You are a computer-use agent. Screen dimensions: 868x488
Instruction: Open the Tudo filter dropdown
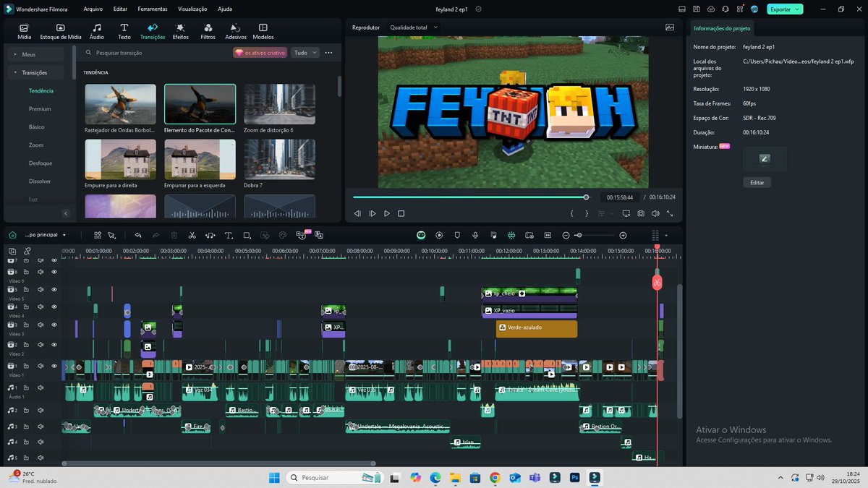click(305, 53)
